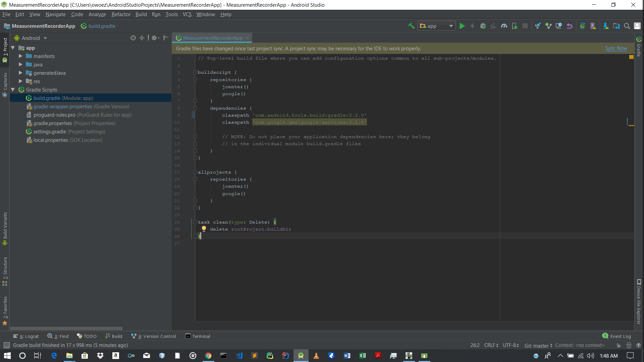This screenshot has width=644, height=362.
Task: Expand the manifests folder
Action: point(20,56)
